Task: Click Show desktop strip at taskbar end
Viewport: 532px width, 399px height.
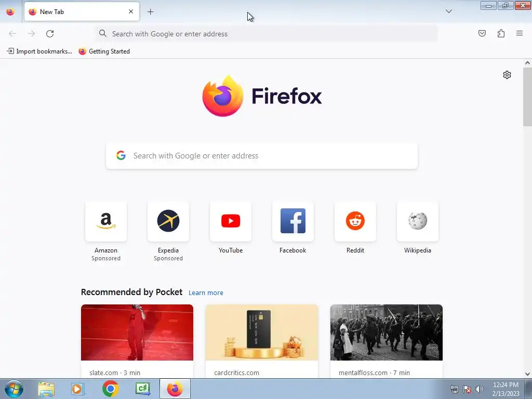Action: (x=528, y=389)
